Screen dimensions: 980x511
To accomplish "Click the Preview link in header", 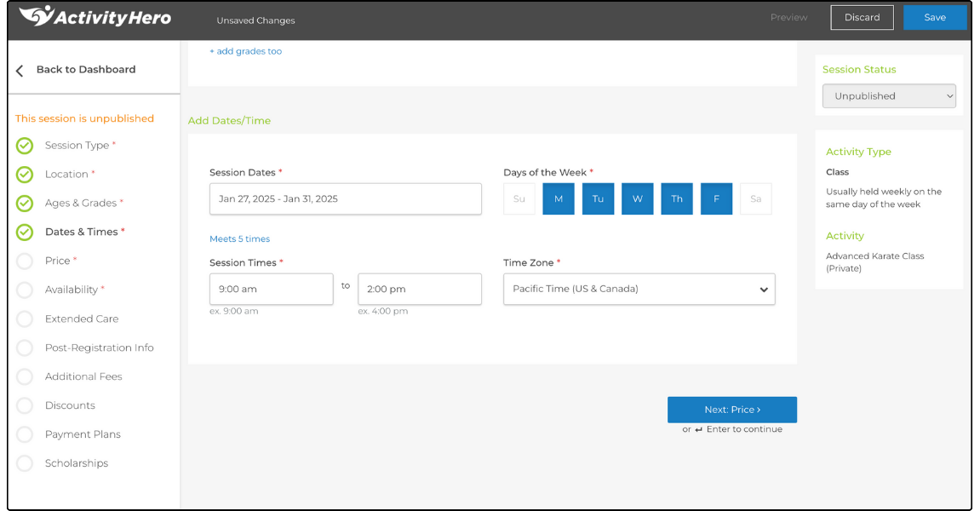I will [x=788, y=18].
